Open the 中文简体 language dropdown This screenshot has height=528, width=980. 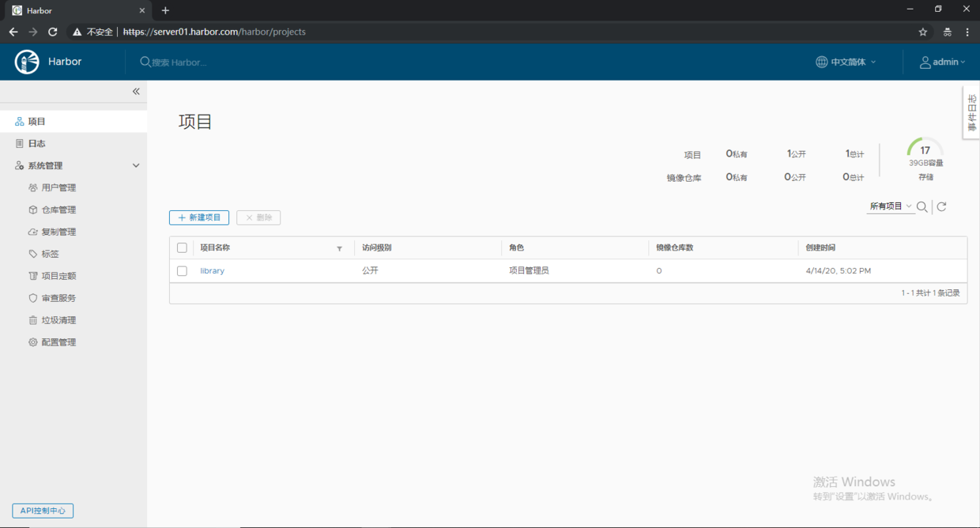[x=846, y=62]
